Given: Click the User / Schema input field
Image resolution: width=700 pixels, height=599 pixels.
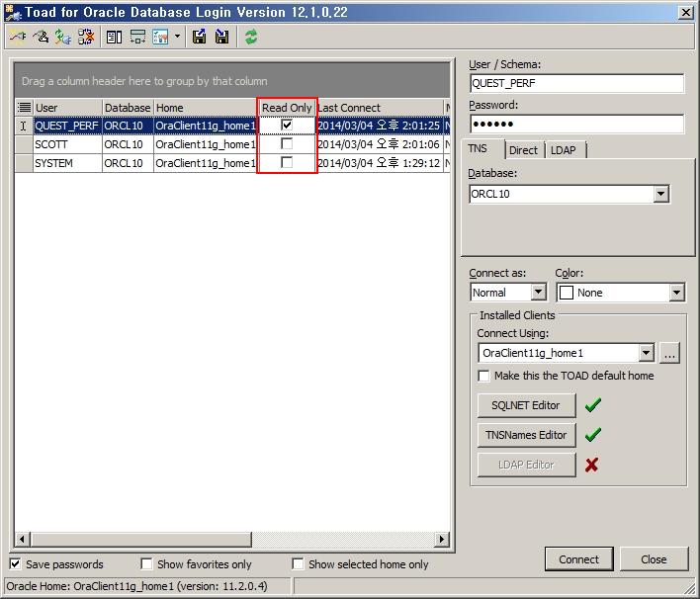Looking at the screenshot, I should [x=576, y=83].
